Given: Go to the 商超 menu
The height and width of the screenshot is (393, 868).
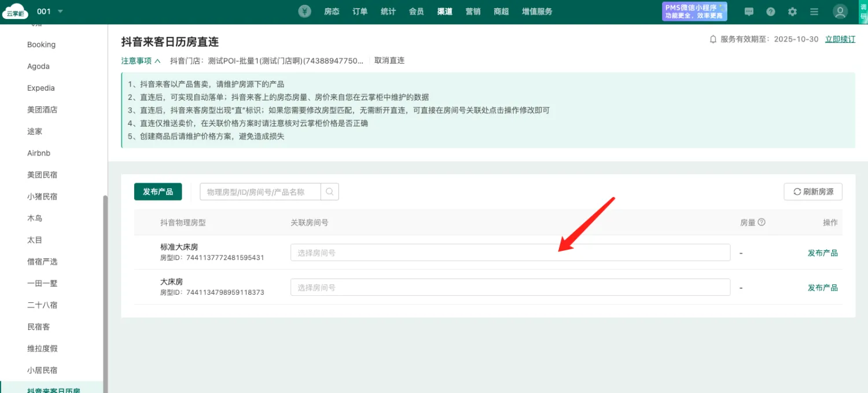Looking at the screenshot, I should click(x=502, y=12).
